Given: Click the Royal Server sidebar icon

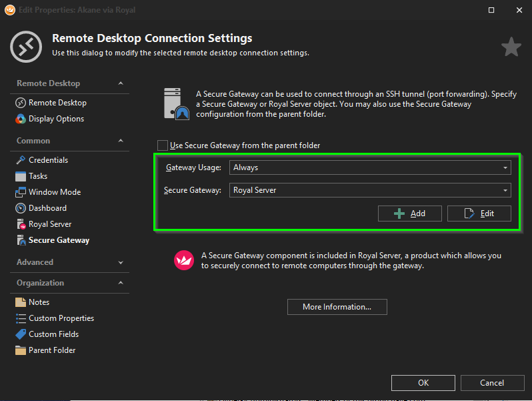Looking at the screenshot, I should pos(21,224).
